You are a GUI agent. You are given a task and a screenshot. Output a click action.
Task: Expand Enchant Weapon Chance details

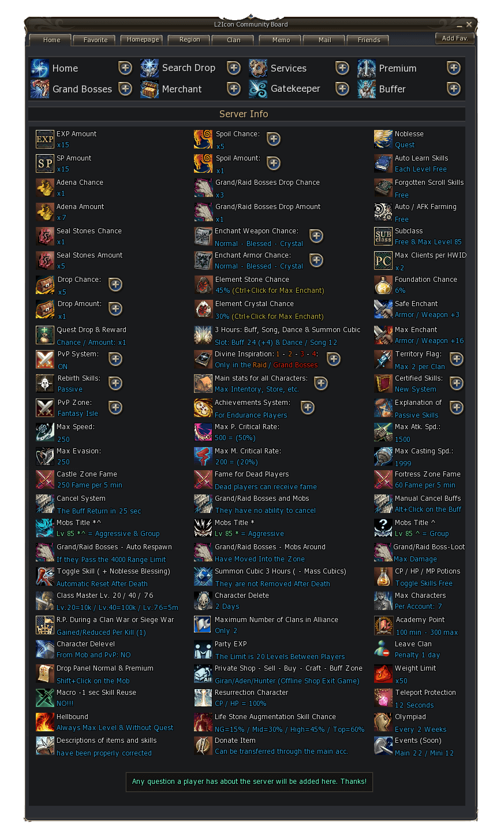(x=316, y=236)
